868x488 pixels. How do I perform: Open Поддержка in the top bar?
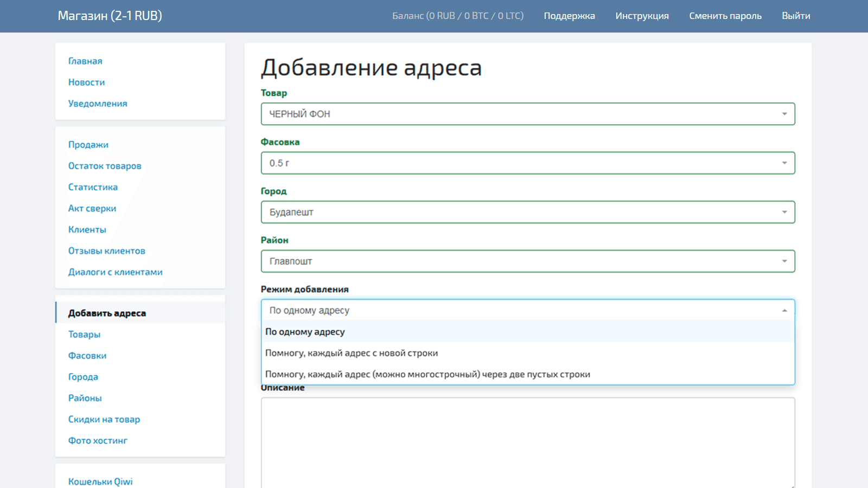pos(569,16)
